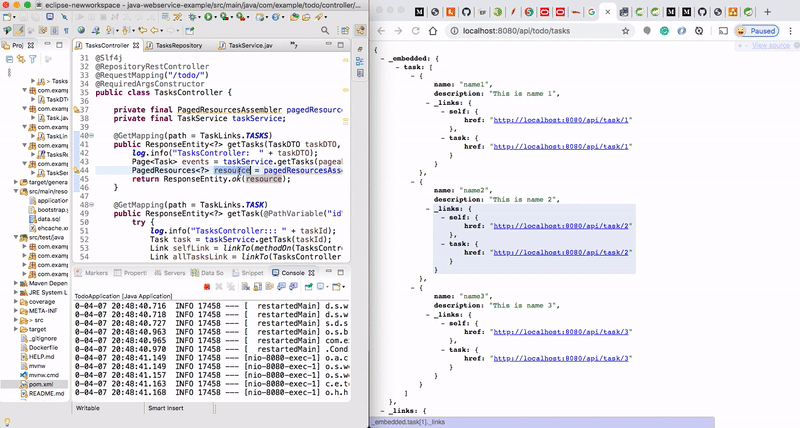Viewport: 800px width, 428px height.
Task: Select pom.xml in Project Explorer
Action: click(x=40, y=384)
